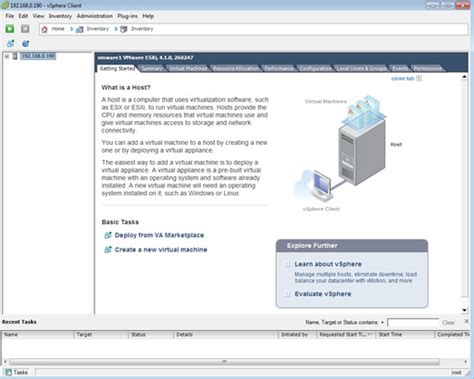Sort tasks by Start Time column header
Screen dimensions: 474x379
point(405,334)
